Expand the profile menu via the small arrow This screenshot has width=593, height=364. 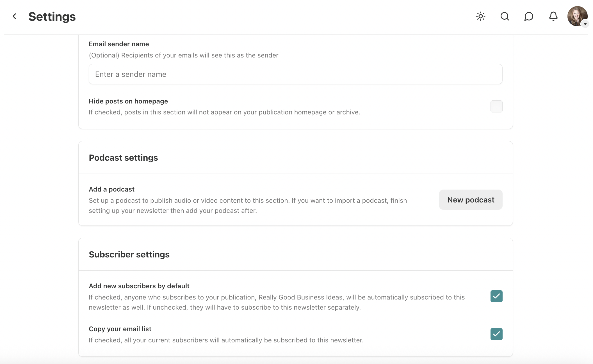tap(585, 24)
